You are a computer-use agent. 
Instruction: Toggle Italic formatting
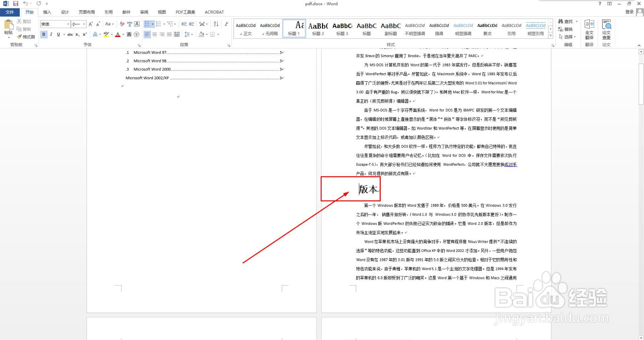(51, 35)
